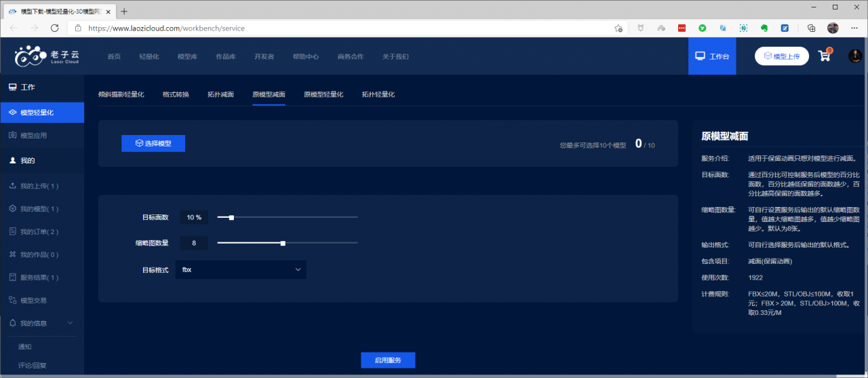Image resolution: width=868 pixels, height=378 pixels.
Task: Open the 目标格式 fbx dropdown
Action: [x=241, y=269]
